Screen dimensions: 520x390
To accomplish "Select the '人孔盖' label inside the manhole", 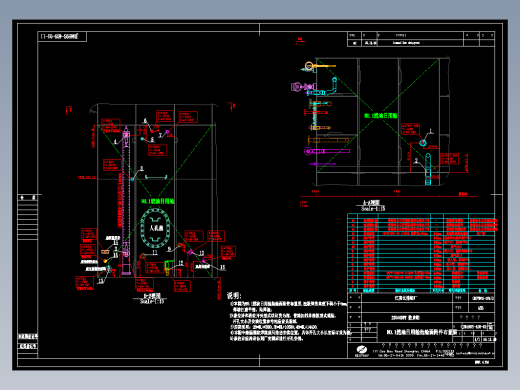I will 156,228.
